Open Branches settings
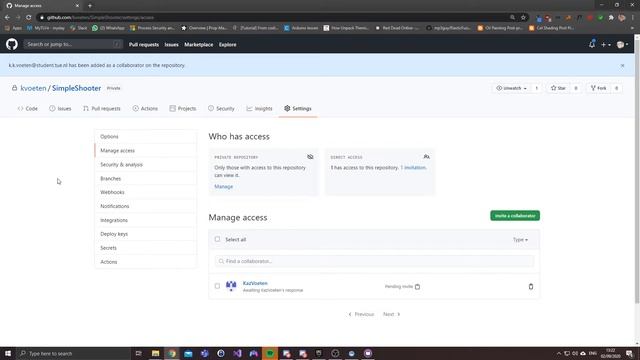The width and height of the screenshot is (640, 360). pos(145,178)
